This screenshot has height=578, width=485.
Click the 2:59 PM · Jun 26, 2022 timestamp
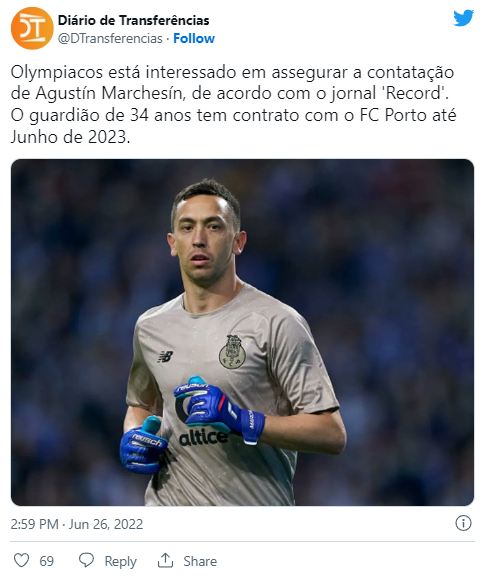coord(77,524)
